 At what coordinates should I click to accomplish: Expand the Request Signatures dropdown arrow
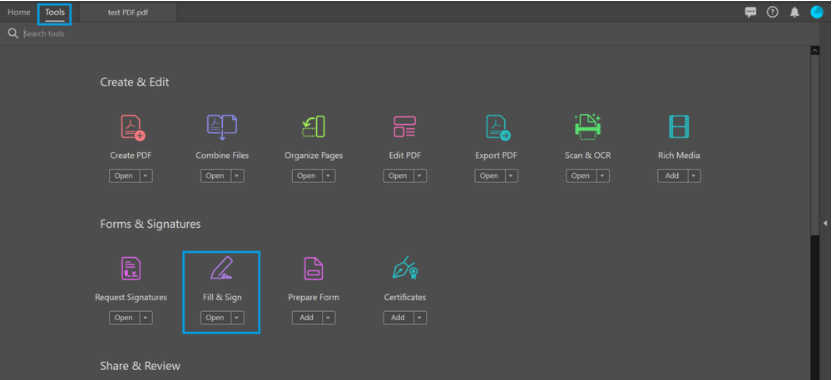pyautogui.click(x=146, y=317)
